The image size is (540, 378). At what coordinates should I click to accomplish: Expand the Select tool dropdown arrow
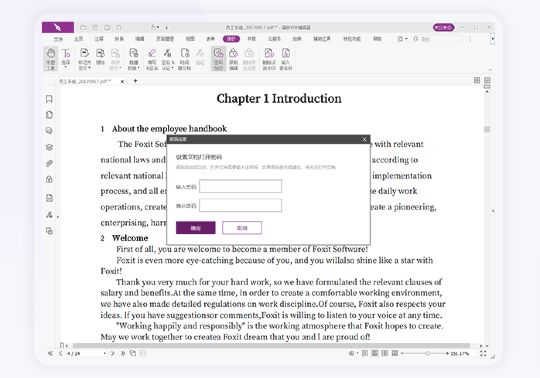click(x=65, y=67)
